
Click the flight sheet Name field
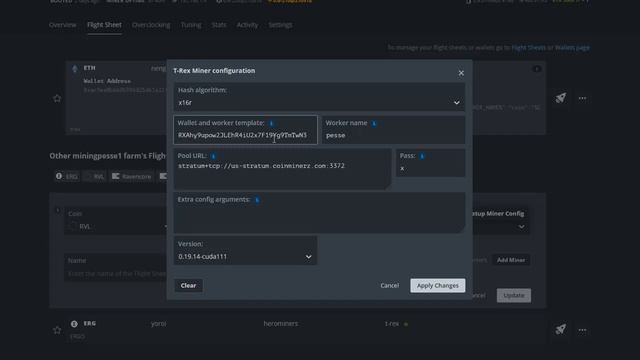(x=116, y=268)
